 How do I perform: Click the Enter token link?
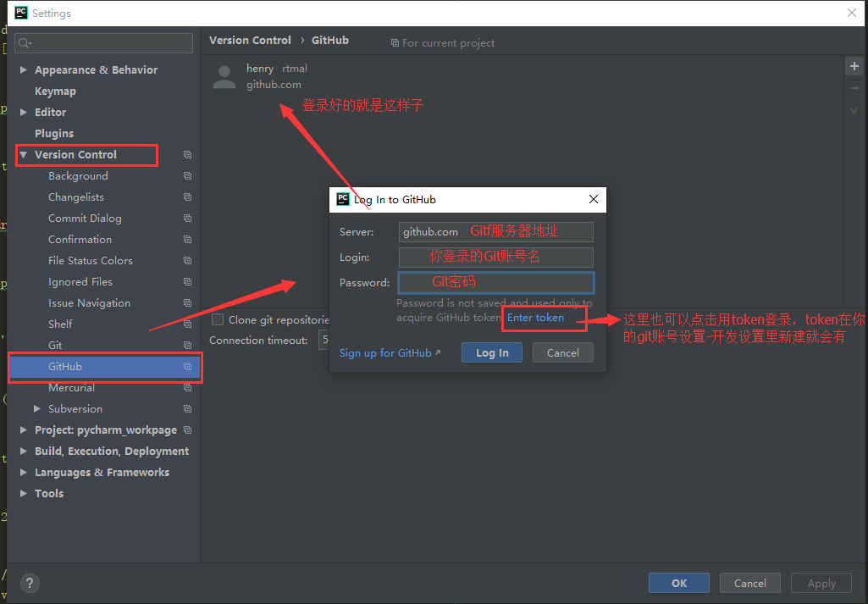click(x=535, y=317)
